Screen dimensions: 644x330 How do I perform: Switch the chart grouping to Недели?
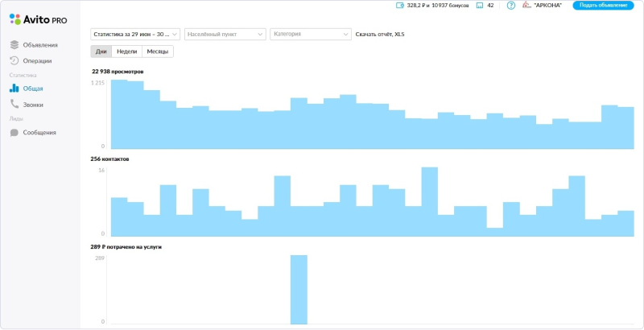click(x=126, y=52)
